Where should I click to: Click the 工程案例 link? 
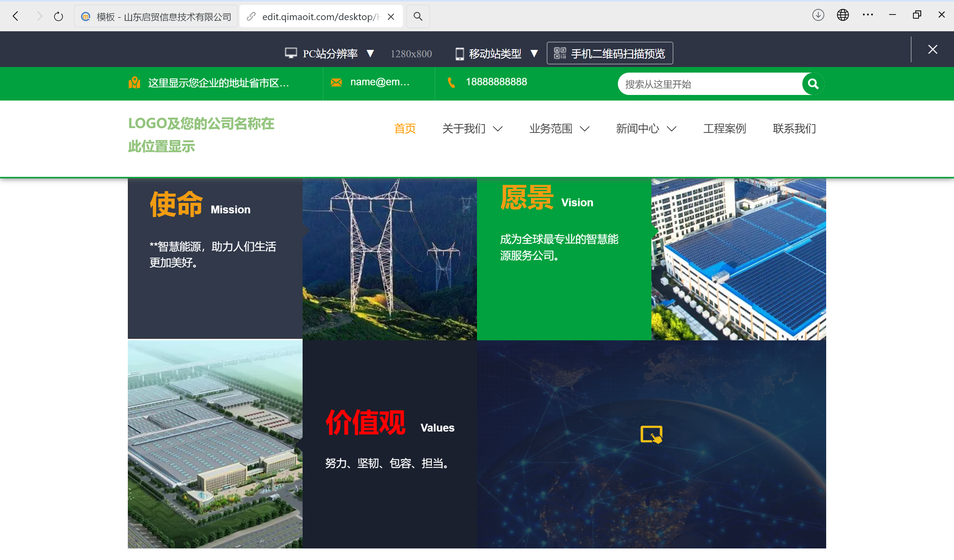pos(724,129)
